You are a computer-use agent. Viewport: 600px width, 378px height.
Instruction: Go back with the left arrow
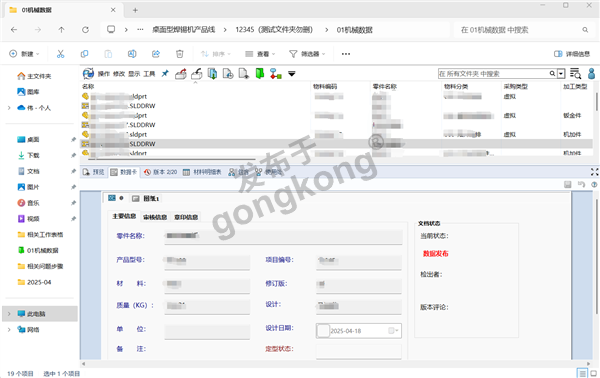14,29
